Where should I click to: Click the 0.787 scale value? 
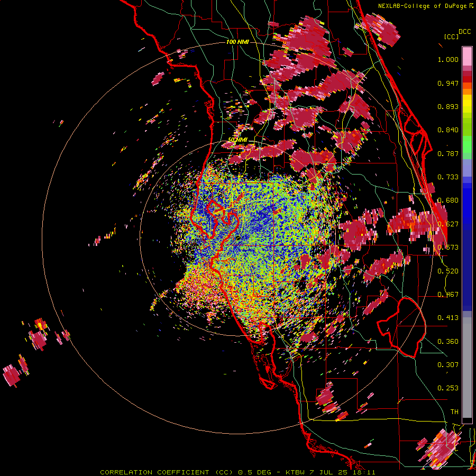tap(448, 153)
